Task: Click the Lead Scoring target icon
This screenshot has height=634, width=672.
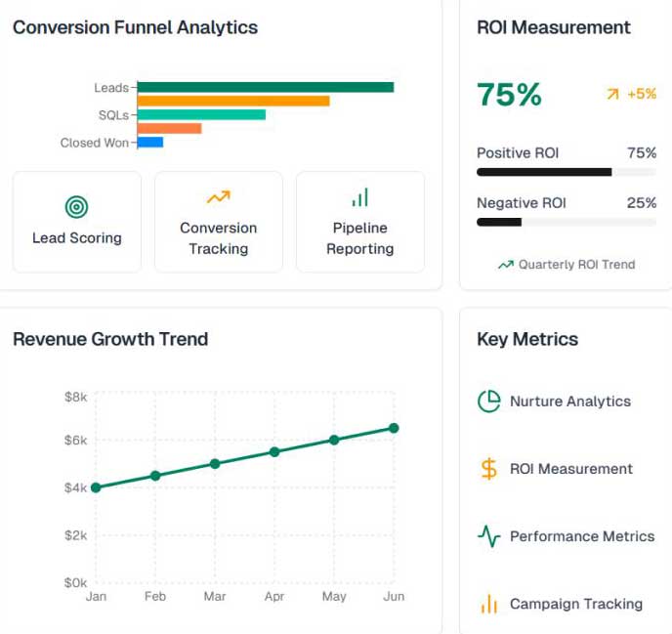Action: pos(77,207)
